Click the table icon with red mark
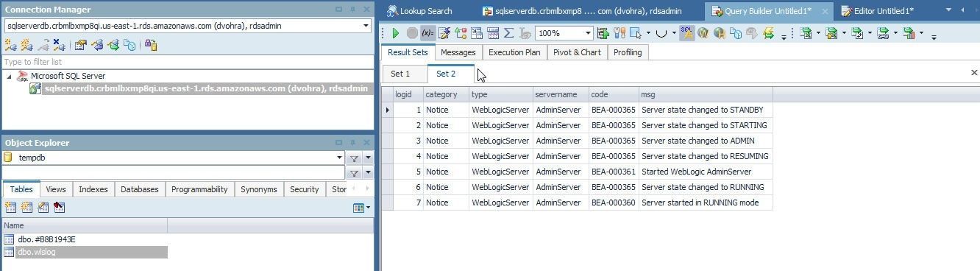The image size is (980, 271). point(59,208)
